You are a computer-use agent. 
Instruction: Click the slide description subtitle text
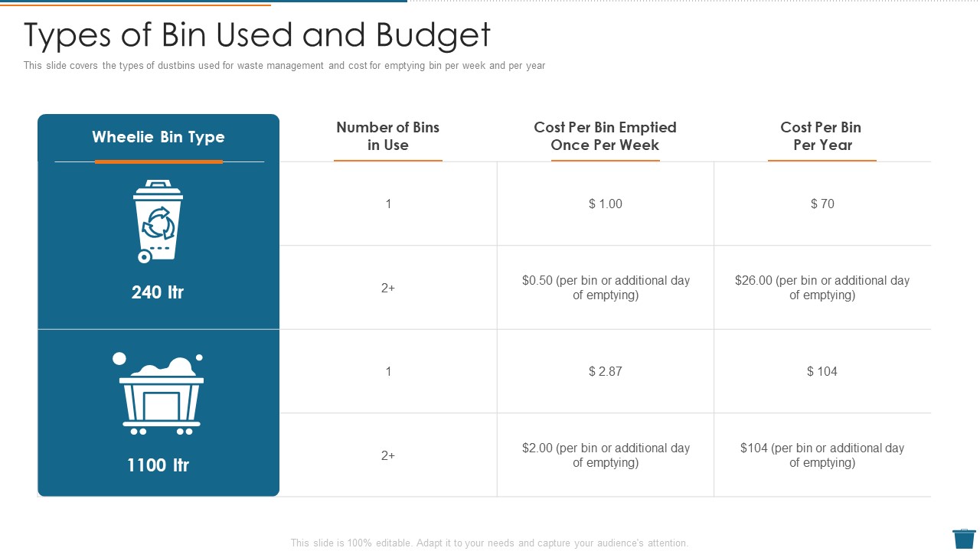click(x=284, y=66)
